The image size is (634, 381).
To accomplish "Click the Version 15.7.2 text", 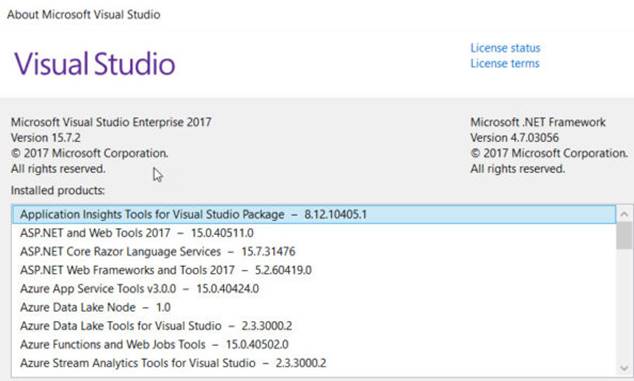I will pyautogui.click(x=46, y=138).
